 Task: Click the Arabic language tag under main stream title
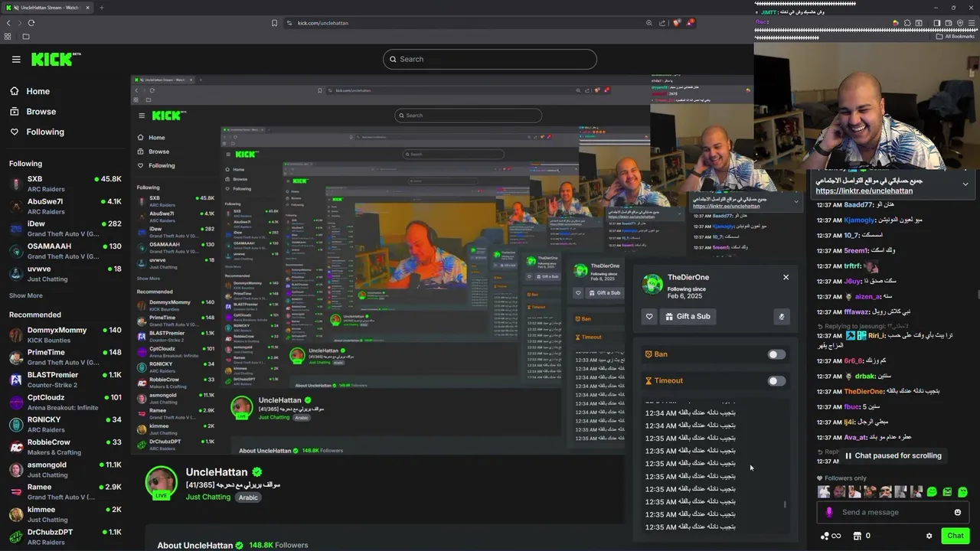pyautogui.click(x=248, y=497)
